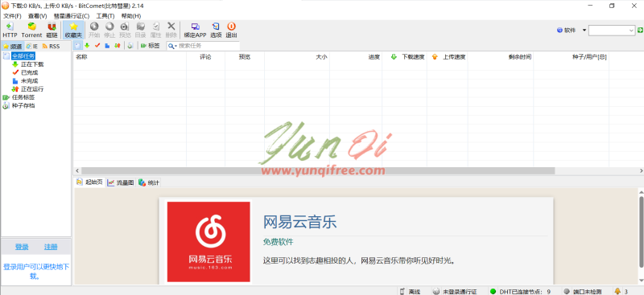Filter unfinished tasks using blue block icon
Screen dimensions: 644x295
click(107, 46)
